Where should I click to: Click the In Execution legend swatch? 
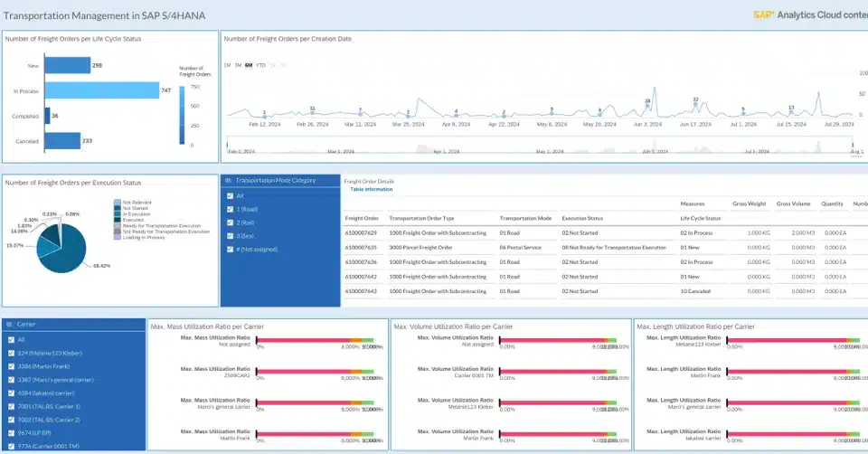(118, 214)
